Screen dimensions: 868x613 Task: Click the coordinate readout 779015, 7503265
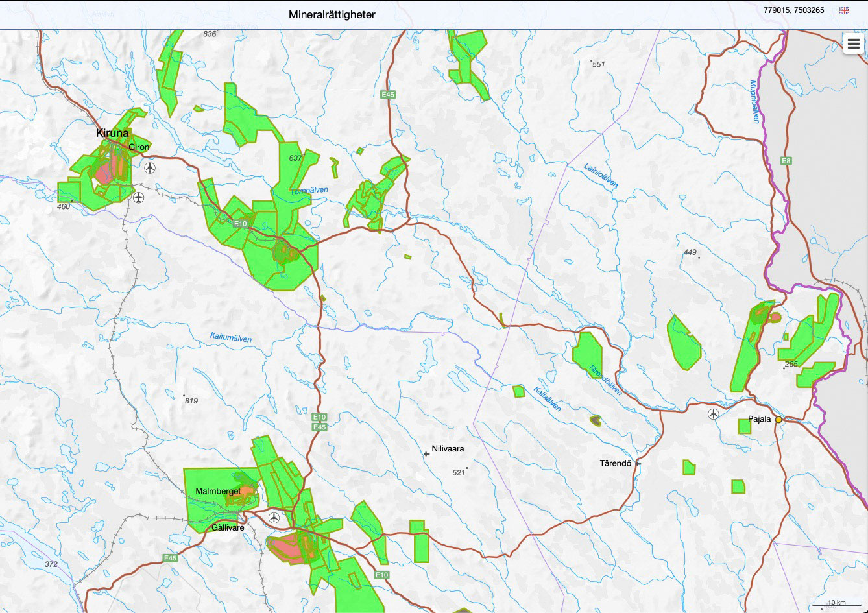[x=793, y=10]
